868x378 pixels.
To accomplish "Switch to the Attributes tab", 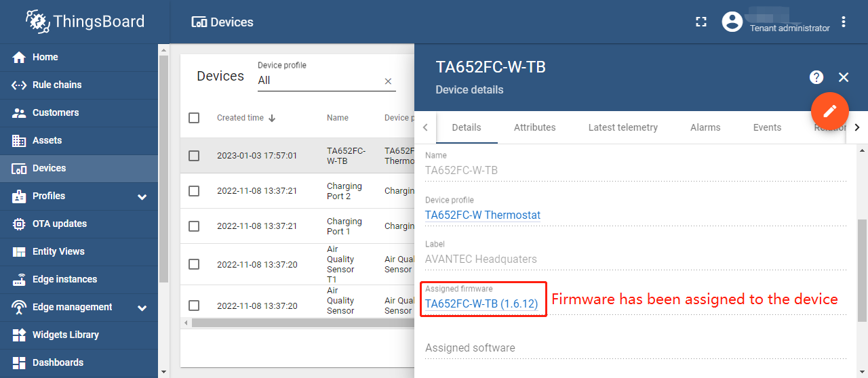I will [x=534, y=127].
